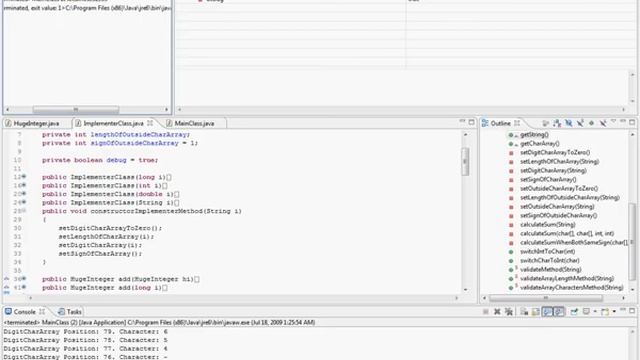Expand folded add(long i) method
The height and width of the screenshot is (360, 640).
[24, 287]
